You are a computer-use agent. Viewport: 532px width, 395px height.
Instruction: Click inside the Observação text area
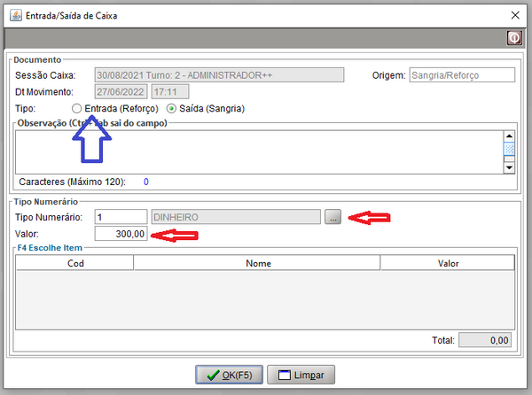pos(259,152)
